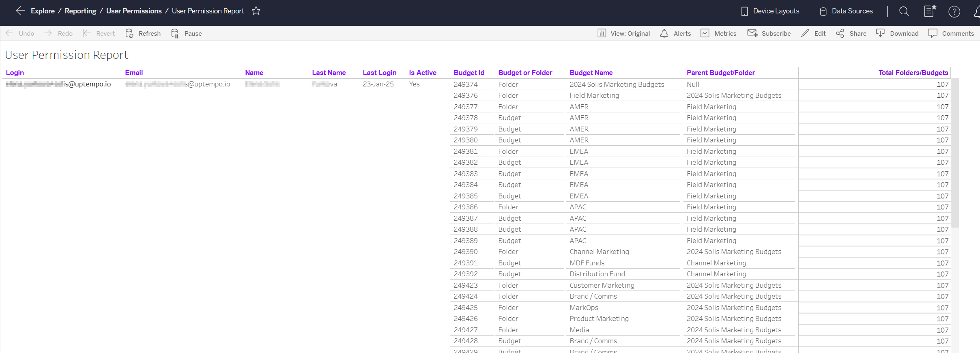Click the vertical scrollbar of the table
The width and height of the screenshot is (980, 353).
click(x=955, y=153)
